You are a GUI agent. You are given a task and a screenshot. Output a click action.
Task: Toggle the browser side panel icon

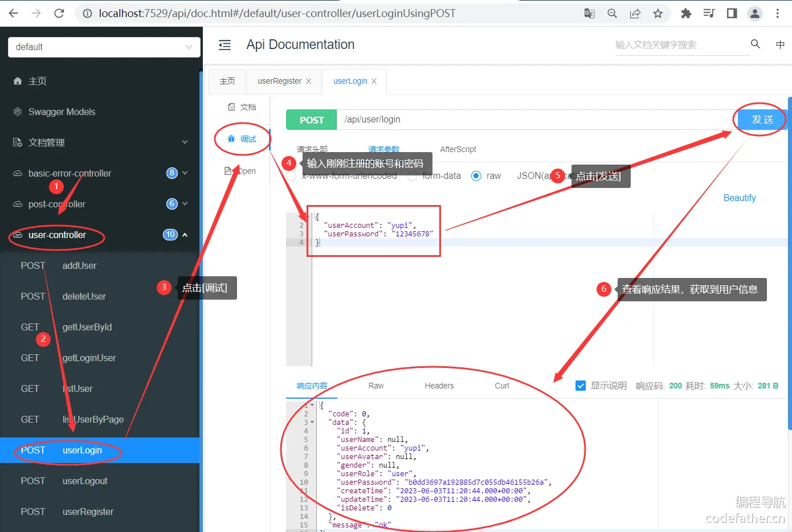[732, 13]
